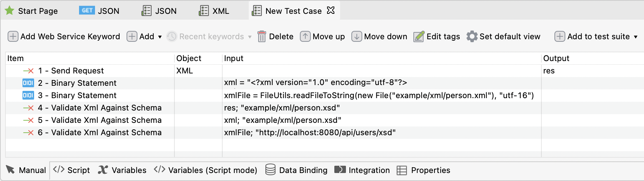
Task: Switch to the Data Binding tab
Action: pyautogui.click(x=296, y=170)
